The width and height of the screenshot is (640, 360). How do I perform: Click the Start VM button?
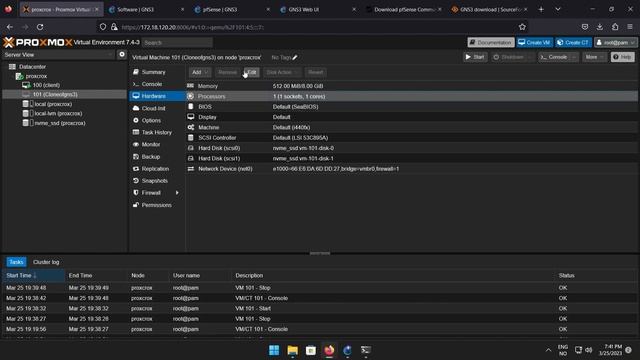point(475,57)
